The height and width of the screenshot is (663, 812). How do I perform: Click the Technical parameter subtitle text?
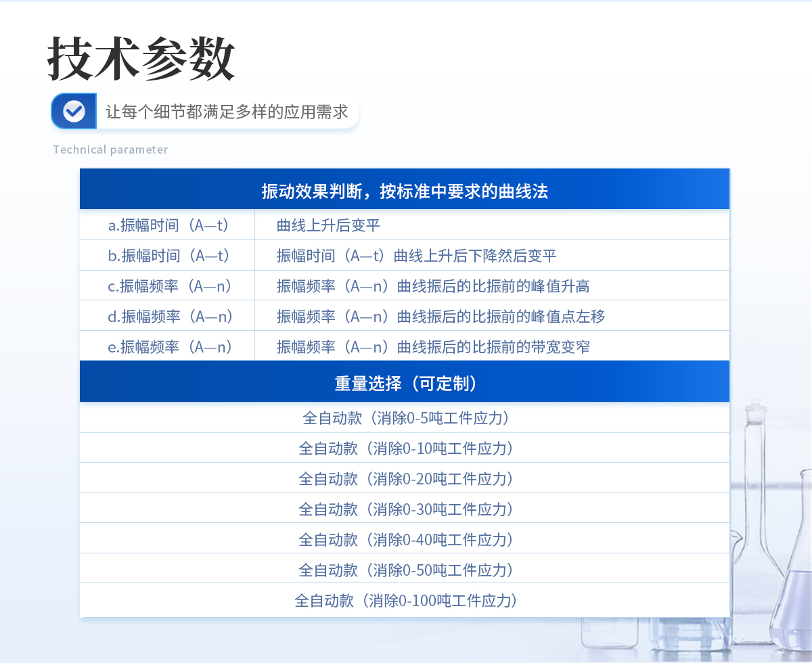pos(110,150)
